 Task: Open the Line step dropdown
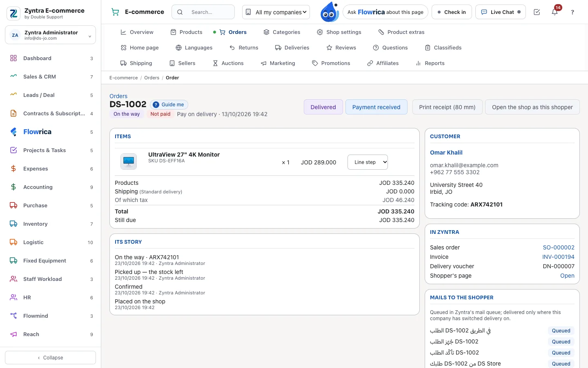pyautogui.click(x=367, y=162)
